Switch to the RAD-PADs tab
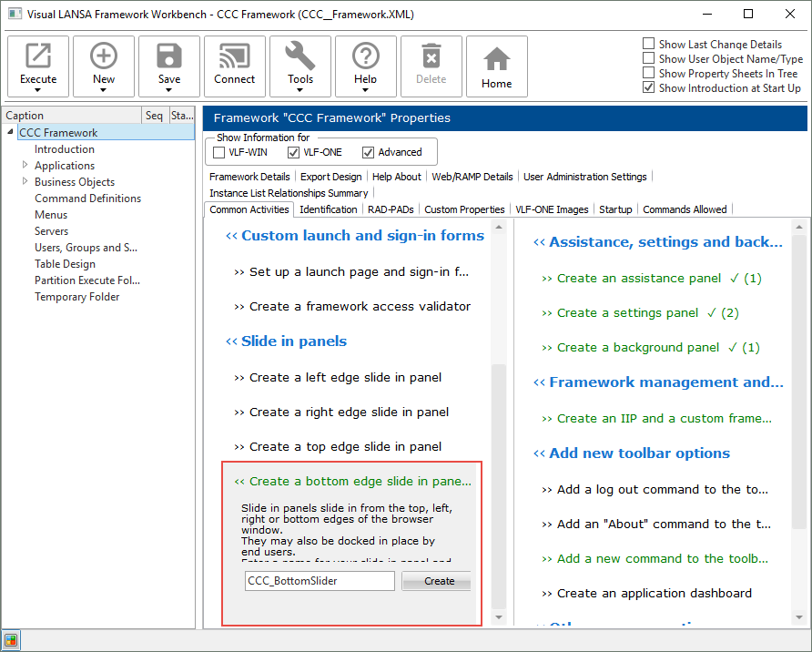 coord(391,209)
